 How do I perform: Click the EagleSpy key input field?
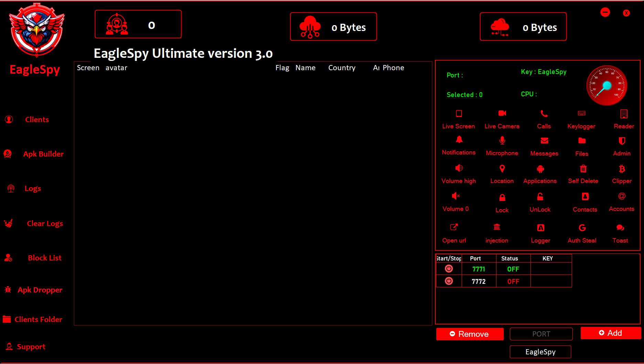(541, 352)
